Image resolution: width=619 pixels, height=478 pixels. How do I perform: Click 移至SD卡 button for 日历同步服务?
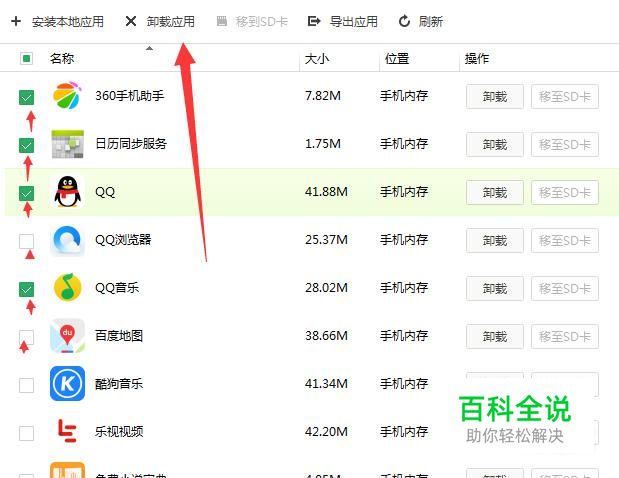(565, 145)
